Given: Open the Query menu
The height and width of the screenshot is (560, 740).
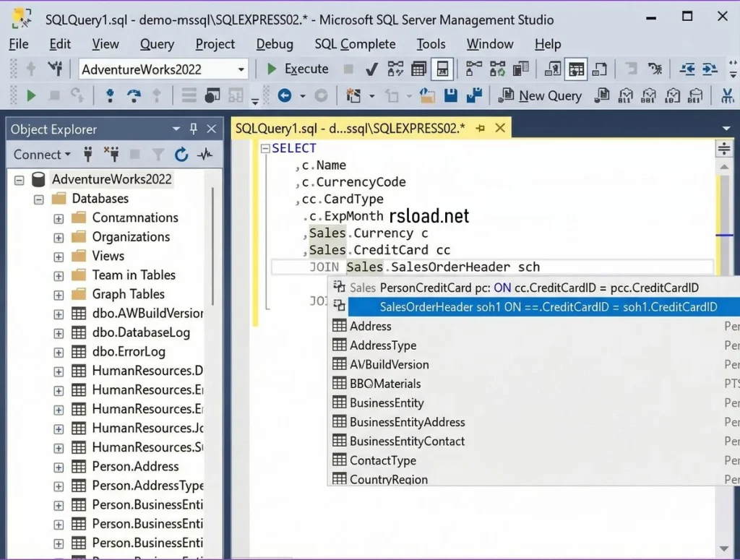Looking at the screenshot, I should click(x=157, y=44).
